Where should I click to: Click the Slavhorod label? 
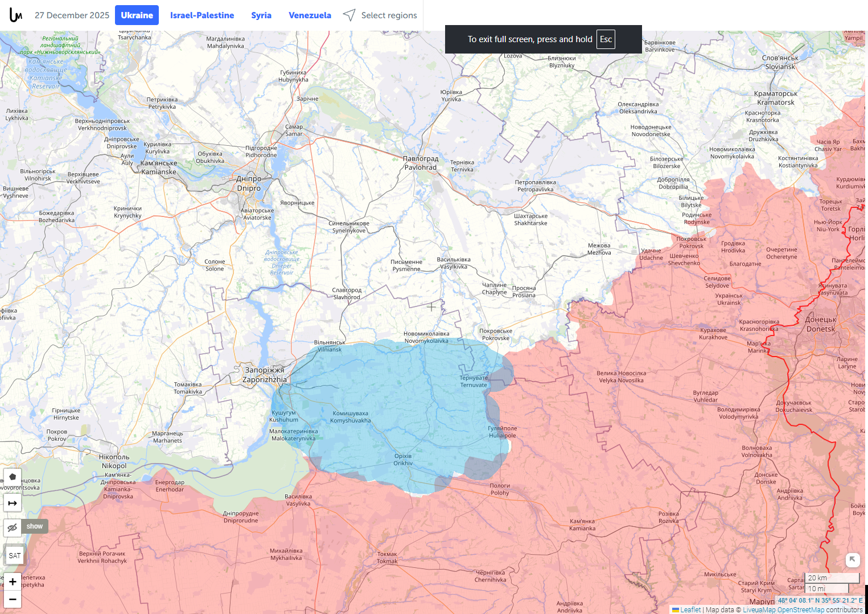347,293
